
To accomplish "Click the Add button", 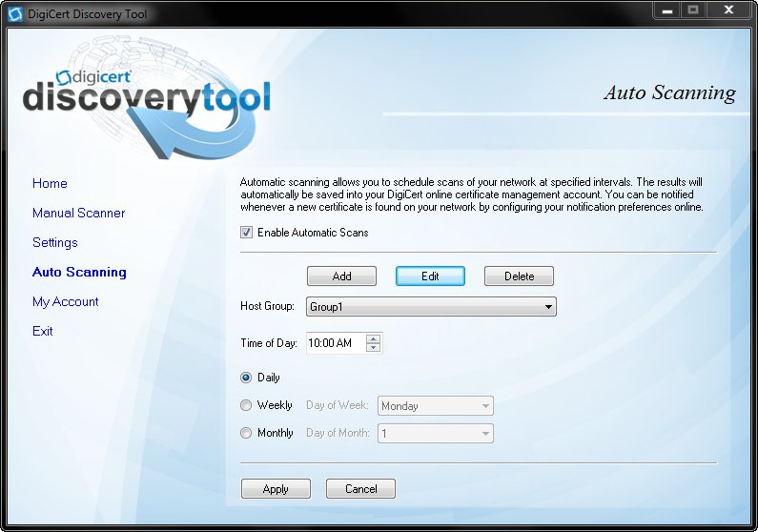I will pyautogui.click(x=341, y=276).
